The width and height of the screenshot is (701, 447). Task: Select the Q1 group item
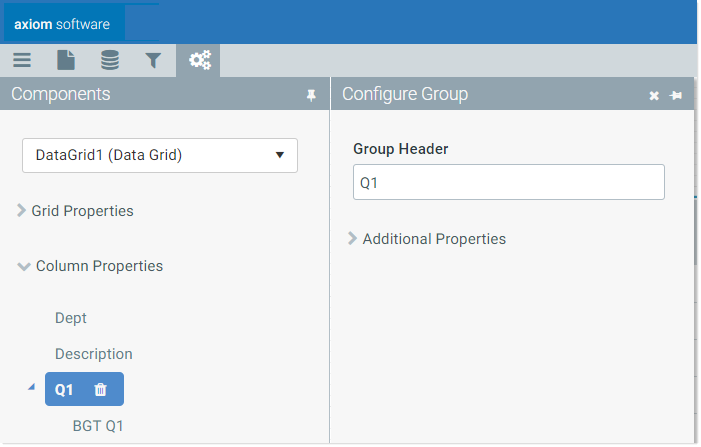pos(64,390)
